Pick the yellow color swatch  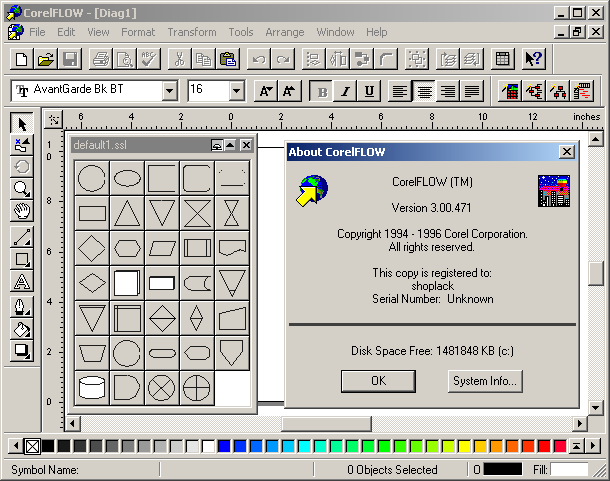pyautogui.click(x=464, y=446)
